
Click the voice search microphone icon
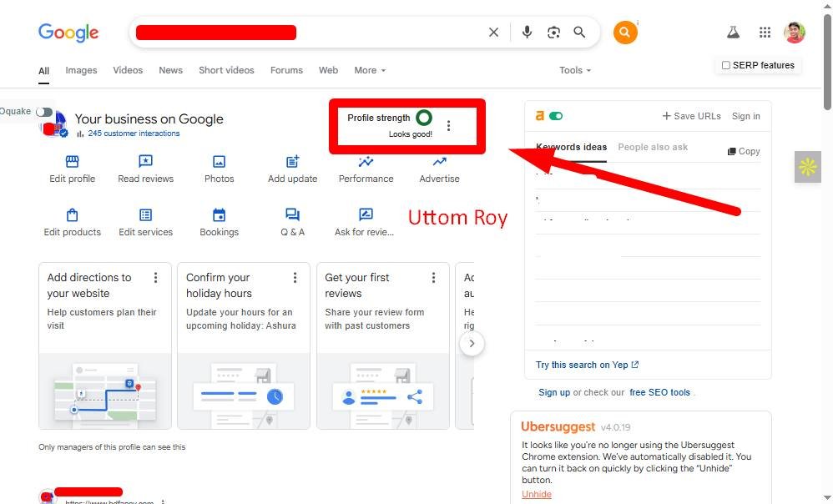pyautogui.click(x=527, y=33)
